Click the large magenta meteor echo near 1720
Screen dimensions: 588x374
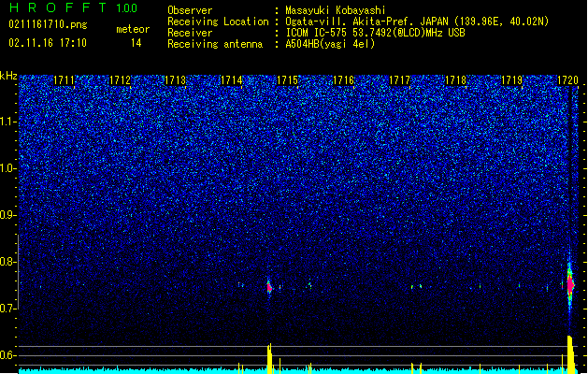tap(570, 285)
